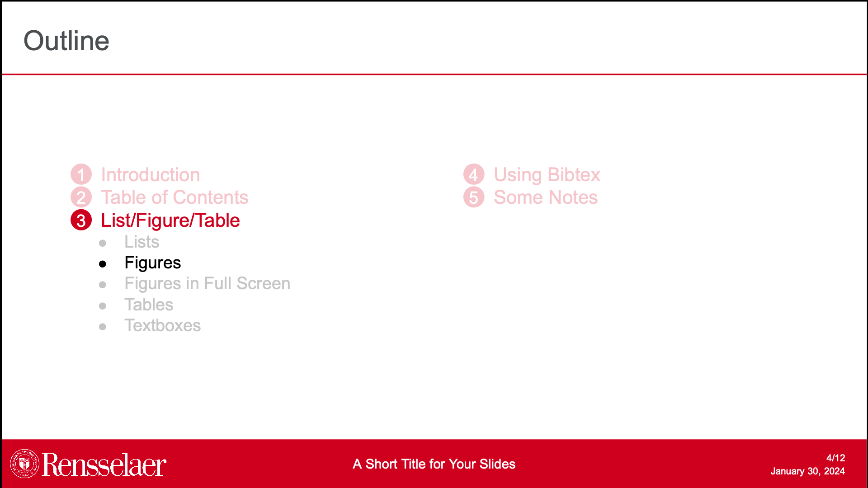
Task: Open Figures in Full Screen subsection
Action: (207, 284)
